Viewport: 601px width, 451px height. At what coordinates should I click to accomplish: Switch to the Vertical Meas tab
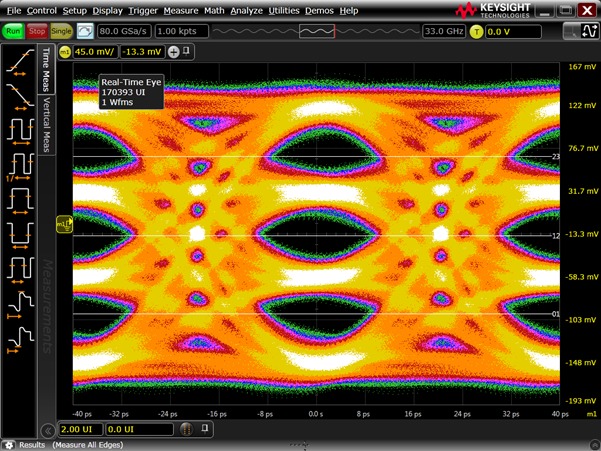[46, 125]
